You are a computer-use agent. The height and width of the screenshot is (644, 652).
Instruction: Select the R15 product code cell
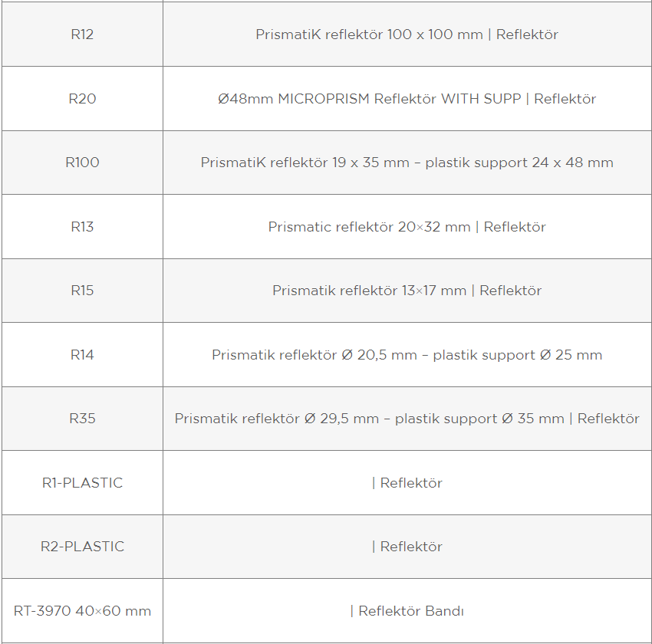[82, 291]
